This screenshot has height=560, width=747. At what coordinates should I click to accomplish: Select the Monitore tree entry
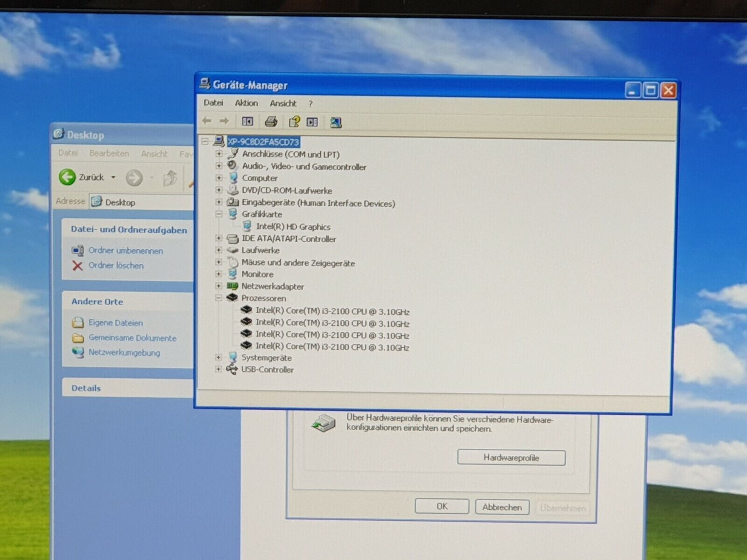[257, 274]
